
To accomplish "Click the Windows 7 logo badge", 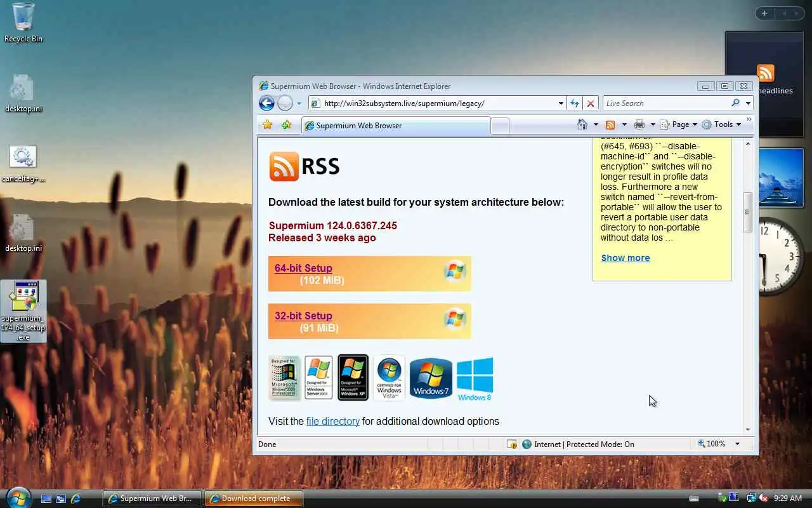I will tap(431, 378).
